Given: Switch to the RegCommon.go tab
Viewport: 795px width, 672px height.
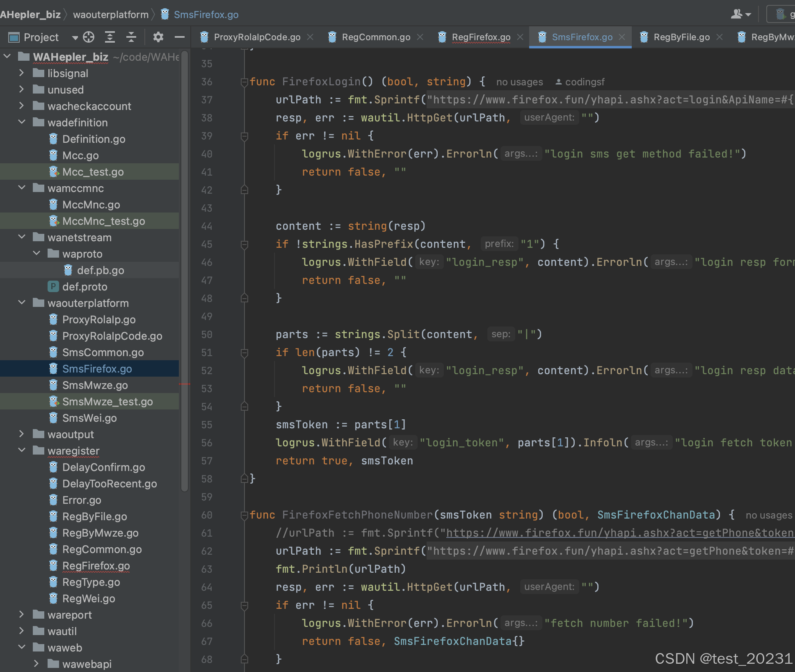Looking at the screenshot, I should (376, 37).
